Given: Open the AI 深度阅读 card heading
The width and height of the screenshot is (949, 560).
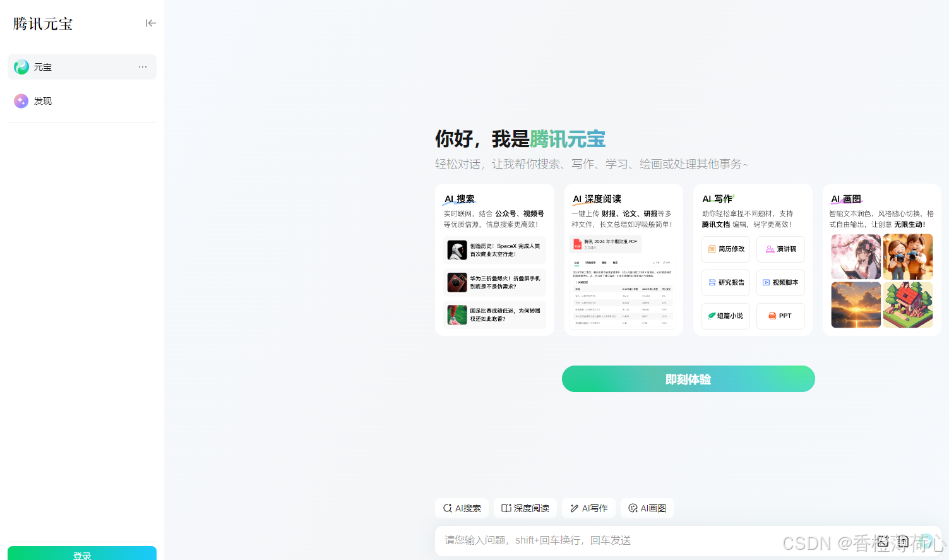Looking at the screenshot, I should tap(597, 199).
